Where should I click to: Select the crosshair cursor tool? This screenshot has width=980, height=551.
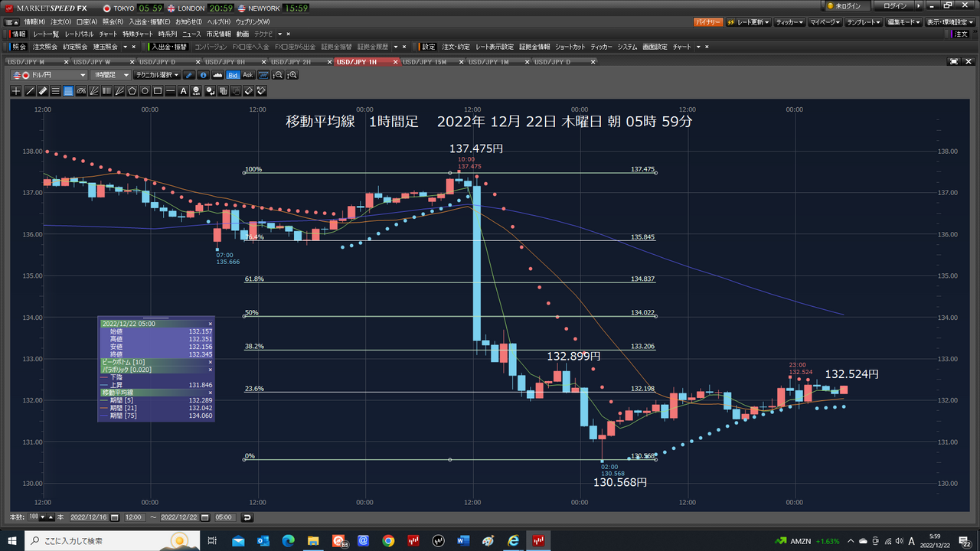pos(17,91)
